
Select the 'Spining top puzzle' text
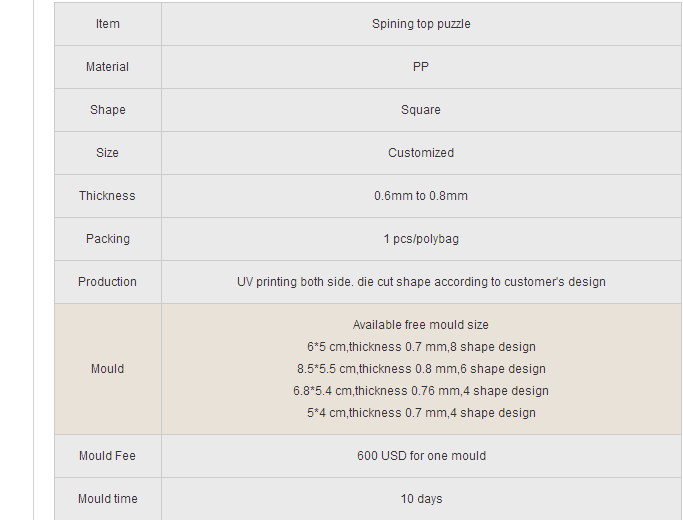421,24
